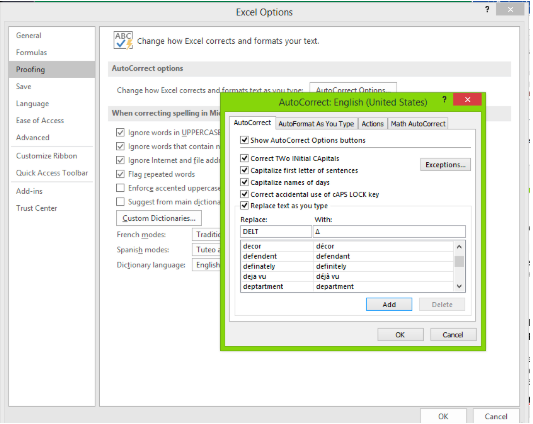This screenshot has height=424, width=533.
Task: Toggle Show AutoCorrect Options buttons checkbox
Action: (x=244, y=140)
